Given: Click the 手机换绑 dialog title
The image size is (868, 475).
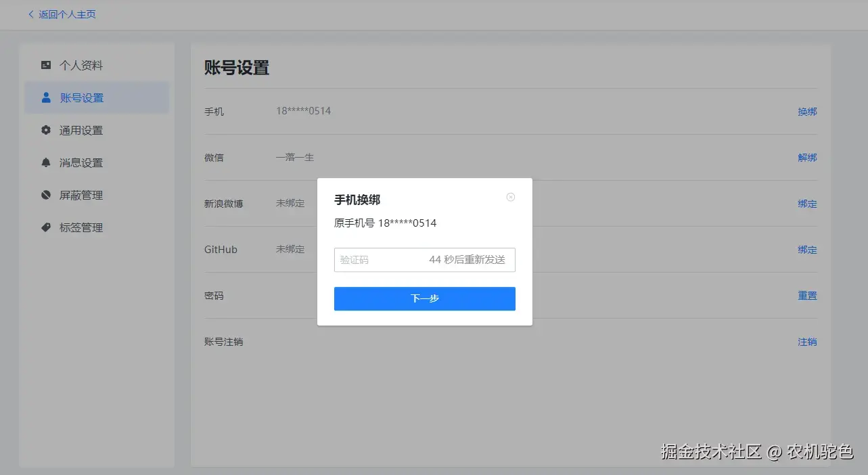Looking at the screenshot, I should coord(357,200).
